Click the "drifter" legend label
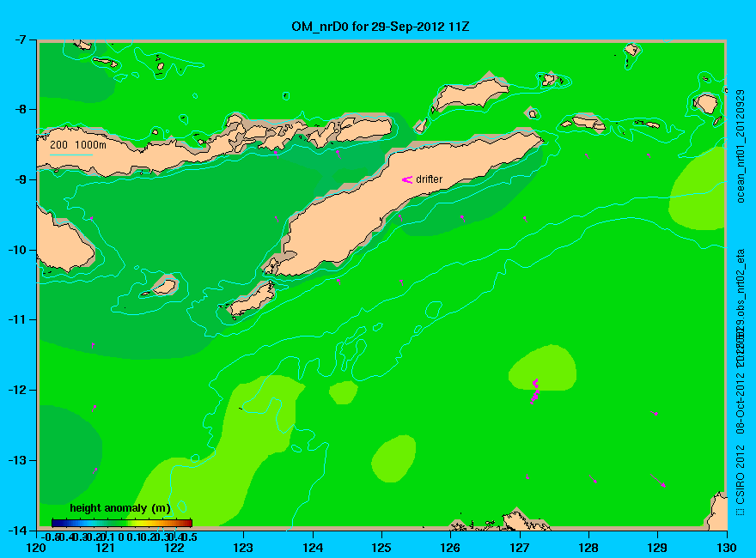756x558 pixels. pyautogui.click(x=429, y=179)
